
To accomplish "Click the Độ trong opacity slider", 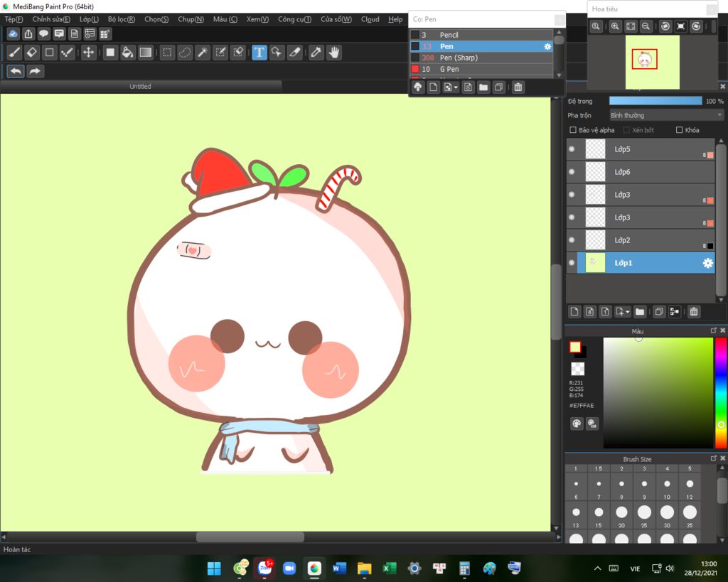I will 655,101.
